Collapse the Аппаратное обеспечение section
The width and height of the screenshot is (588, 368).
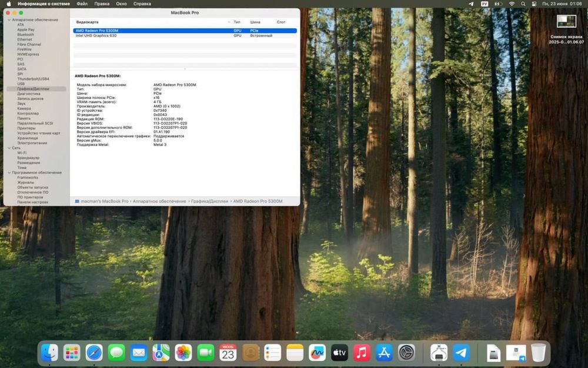[8, 20]
